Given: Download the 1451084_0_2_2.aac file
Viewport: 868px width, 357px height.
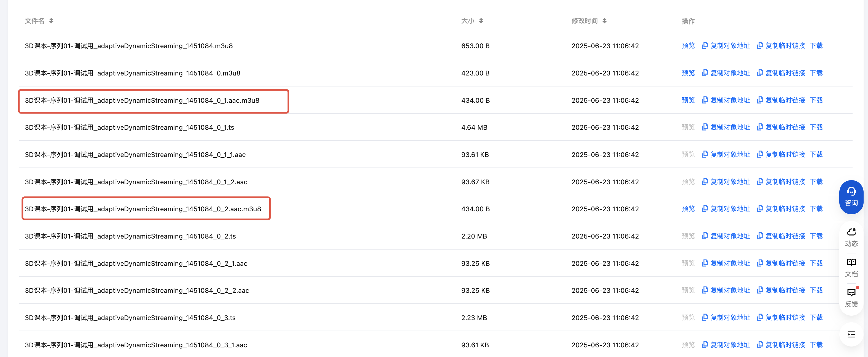Looking at the screenshot, I should coord(816,290).
